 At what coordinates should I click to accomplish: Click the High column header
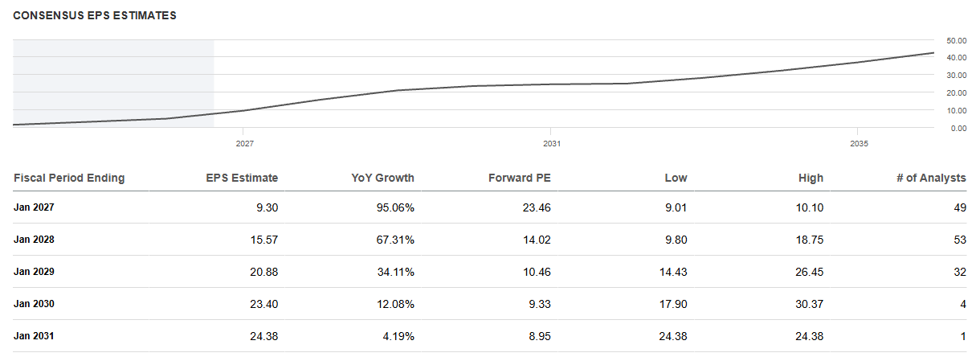click(811, 178)
